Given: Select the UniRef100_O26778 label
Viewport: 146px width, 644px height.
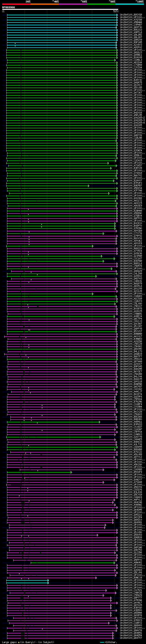Looking at the screenshot, I should pos(131,437).
